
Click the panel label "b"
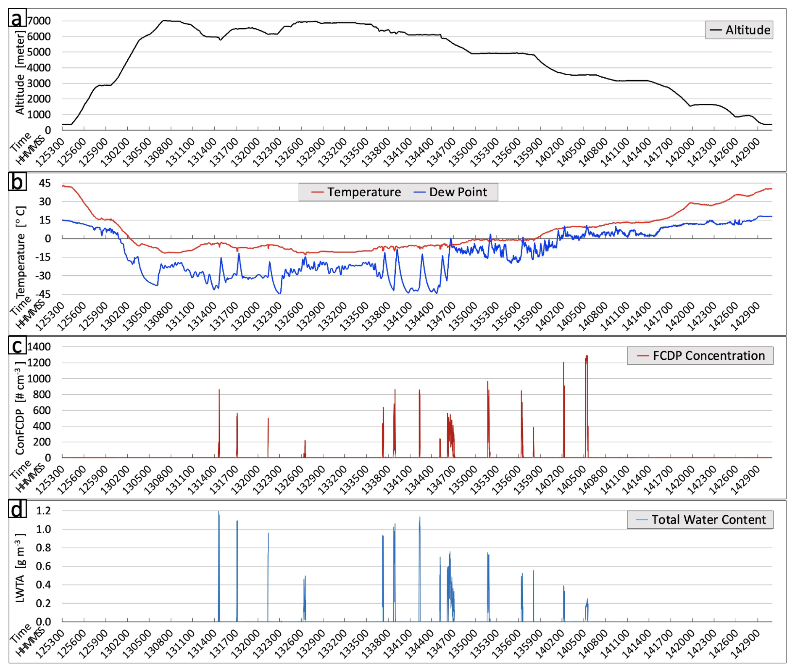tap(17, 182)
